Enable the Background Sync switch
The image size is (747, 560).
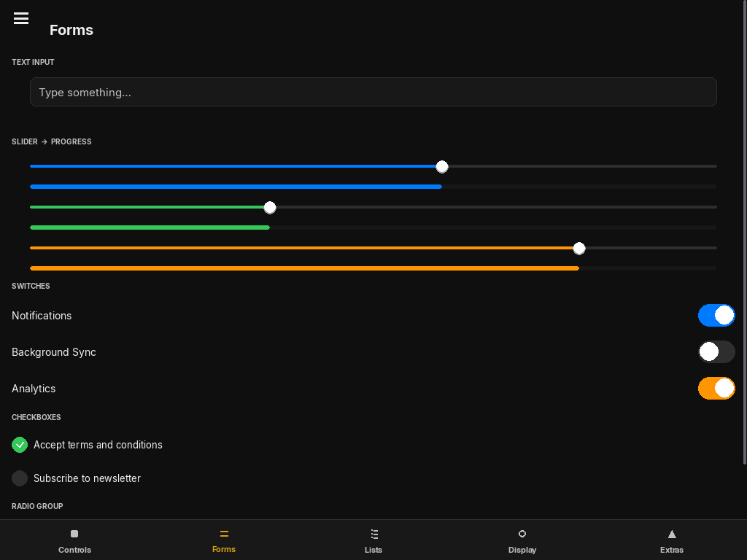[716, 352]
